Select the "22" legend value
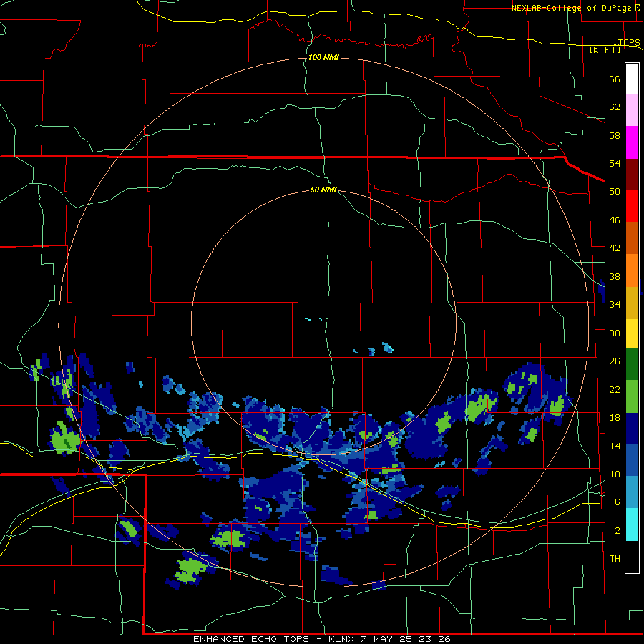 point(615,389)
